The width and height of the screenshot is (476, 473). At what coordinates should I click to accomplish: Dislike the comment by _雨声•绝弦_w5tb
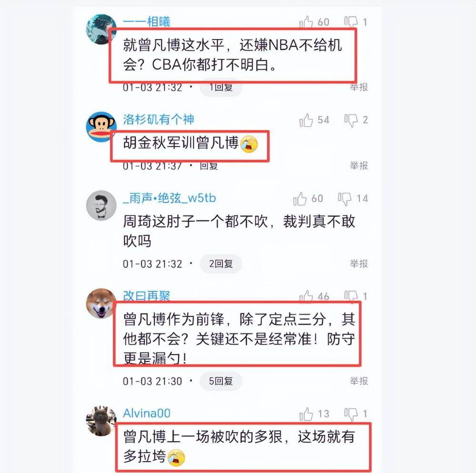tap(345, 199)
